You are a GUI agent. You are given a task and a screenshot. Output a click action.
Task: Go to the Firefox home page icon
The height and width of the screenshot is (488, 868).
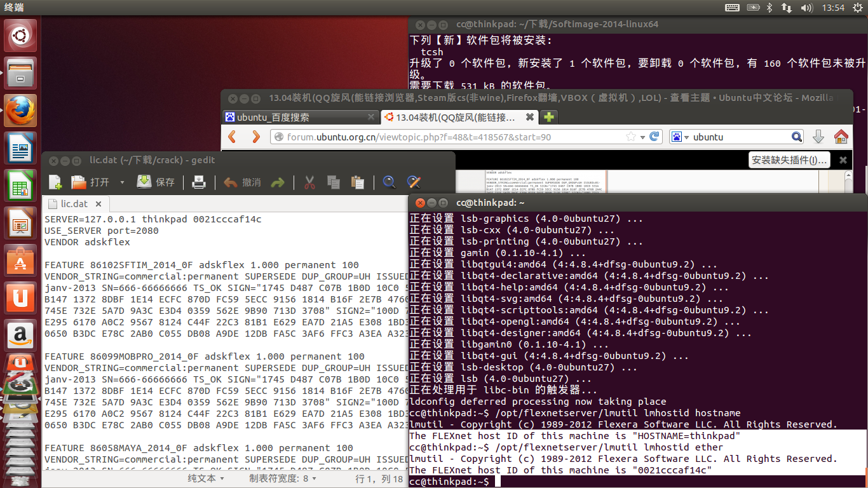[841, 137]
